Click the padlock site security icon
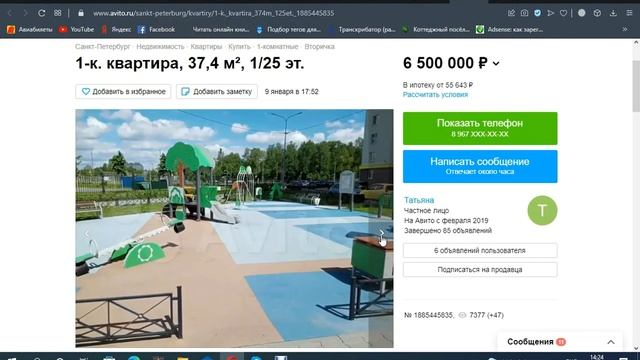Screen dimensions: 640x360 point(81,13)
